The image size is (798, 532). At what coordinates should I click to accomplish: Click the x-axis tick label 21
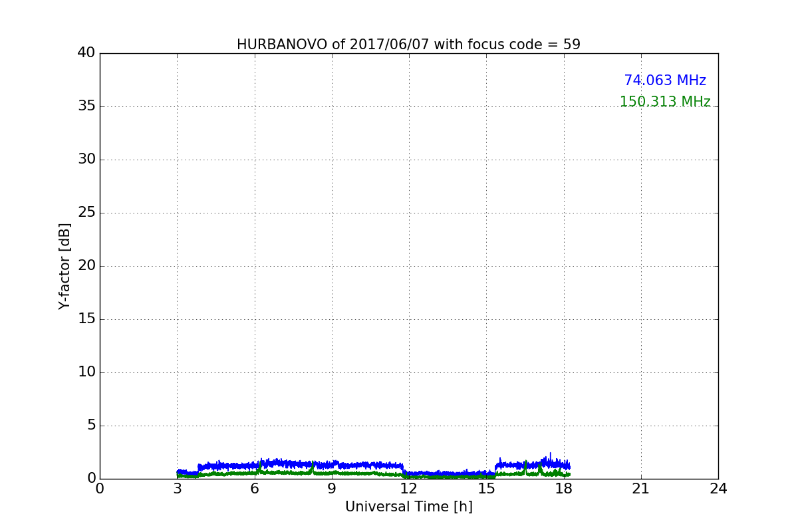click(641, 489)
